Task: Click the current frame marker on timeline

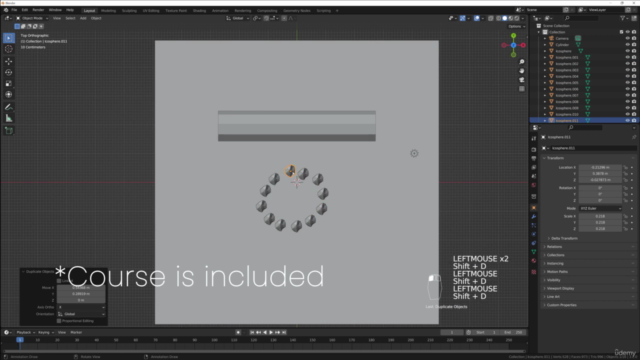Action: coord(20,340)
